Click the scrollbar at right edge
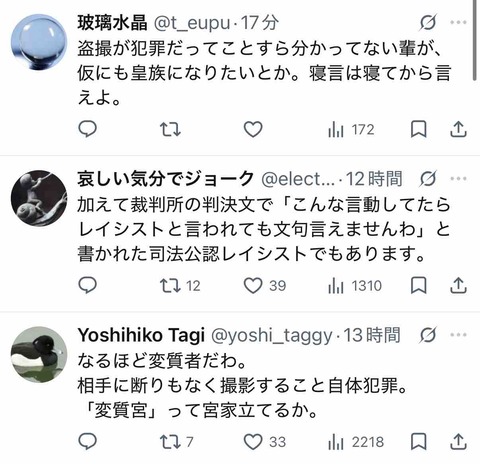This screenshot has width=480, height=464. coord(475,40)
